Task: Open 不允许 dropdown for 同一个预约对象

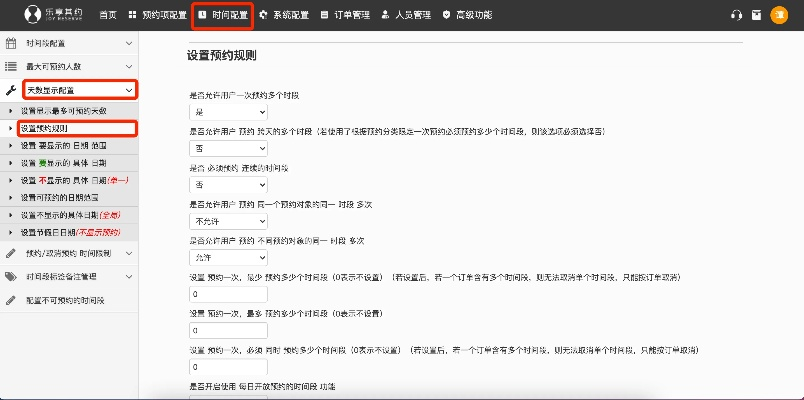Action: coord(228,221)
